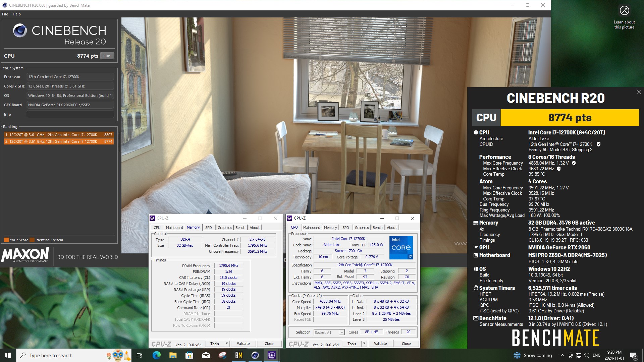Click the Info input field in Cinebench
The width and height of the screenshot is (644, 362).
point(70,114)
